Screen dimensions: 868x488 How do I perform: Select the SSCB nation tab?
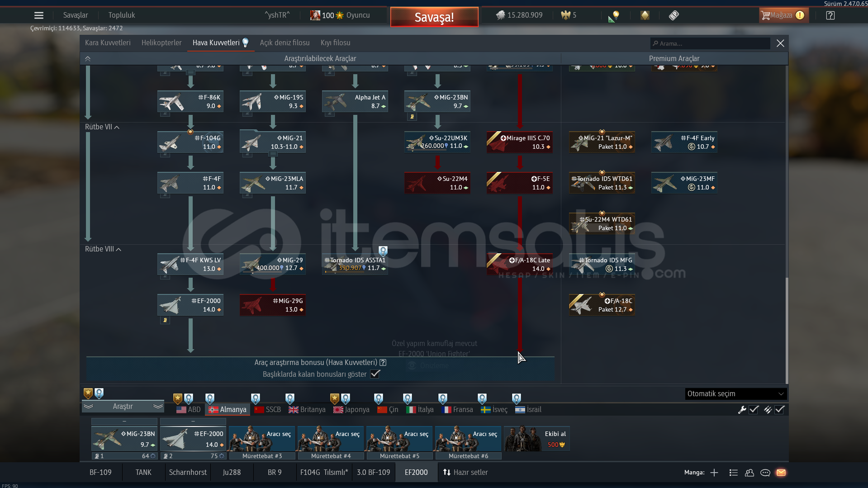coord(268,410)
